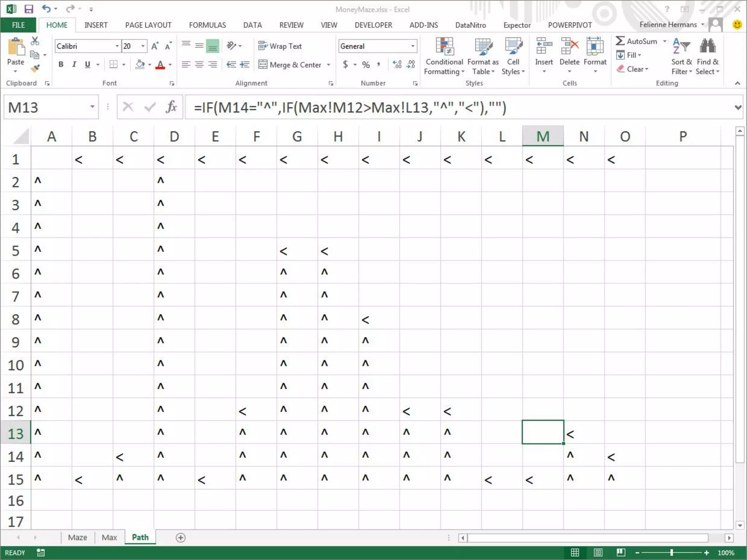Toggle Wrap Text for cell
Screen dimensions: 747x560
pos(280,46)
